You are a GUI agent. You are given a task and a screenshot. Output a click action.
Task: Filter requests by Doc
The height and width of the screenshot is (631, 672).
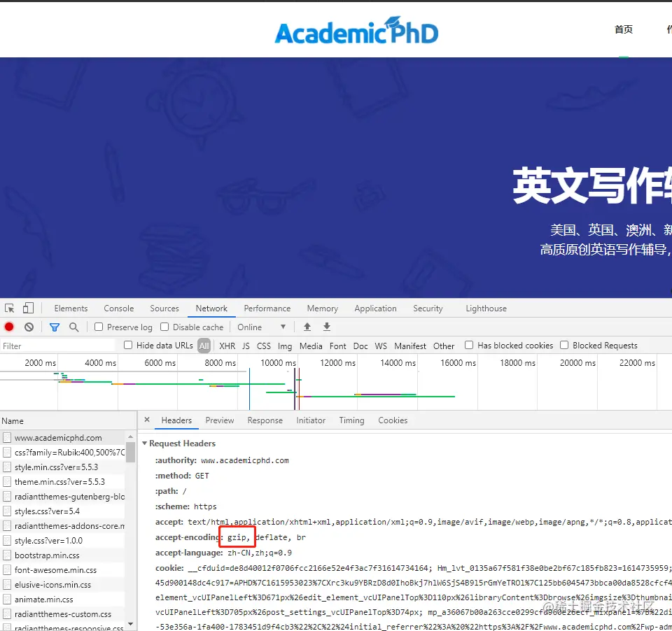point(360,346)
